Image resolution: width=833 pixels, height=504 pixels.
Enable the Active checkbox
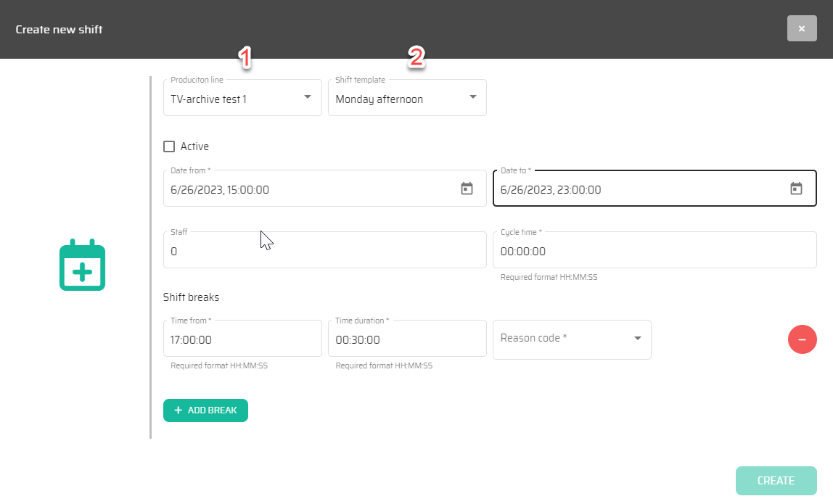coord(169,146)
